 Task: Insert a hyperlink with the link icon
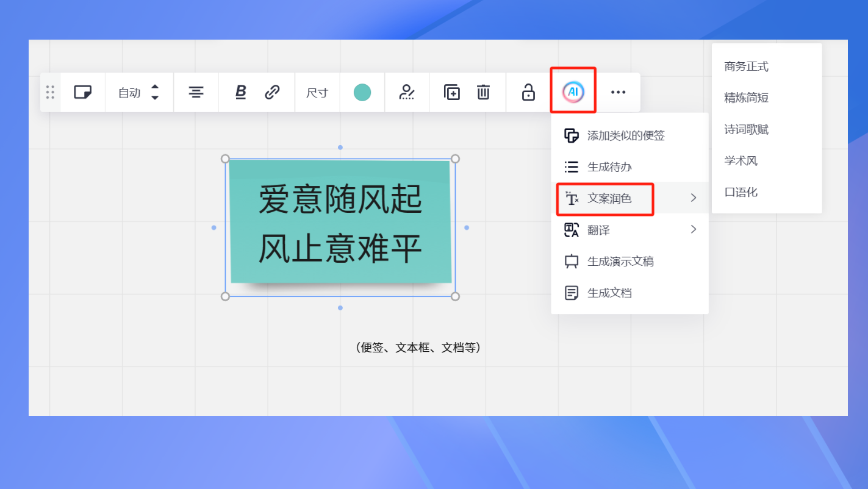[272, 92]
